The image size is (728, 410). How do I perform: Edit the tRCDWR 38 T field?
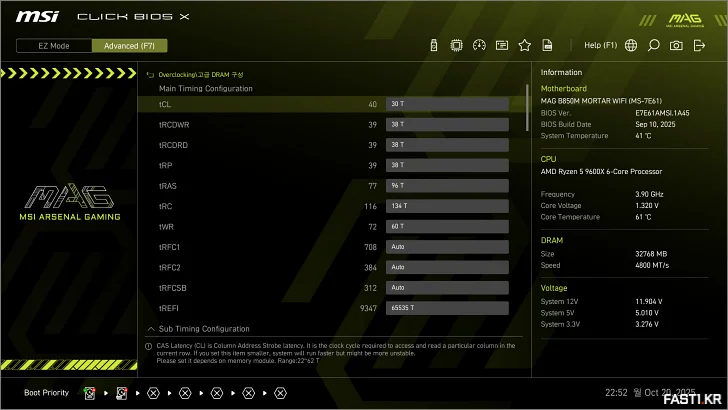click(447, 124)
